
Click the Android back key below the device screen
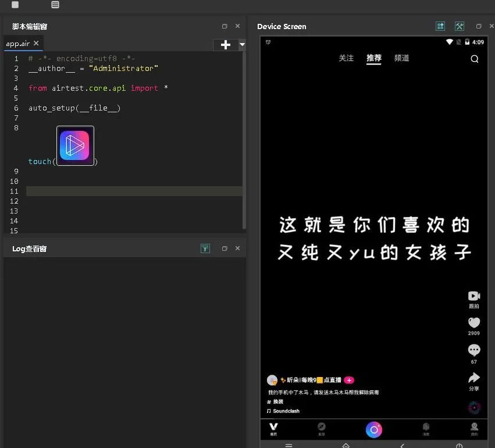tap(402, 445)
